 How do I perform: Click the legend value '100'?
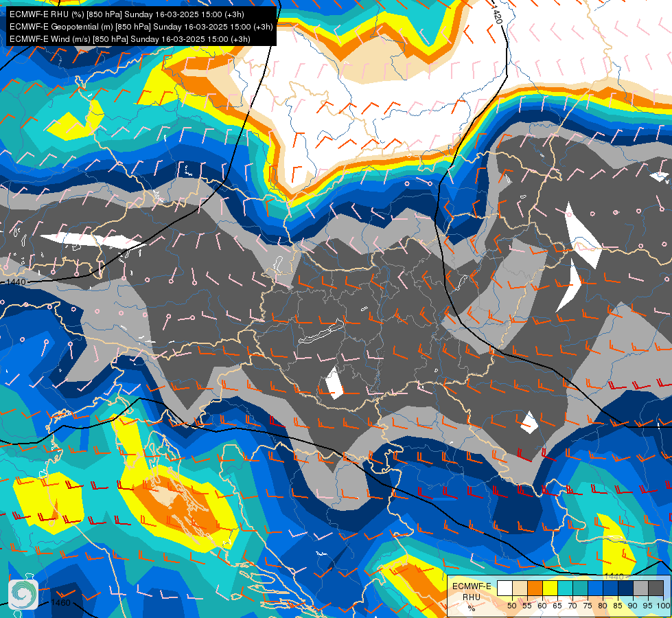click(664, 606)
